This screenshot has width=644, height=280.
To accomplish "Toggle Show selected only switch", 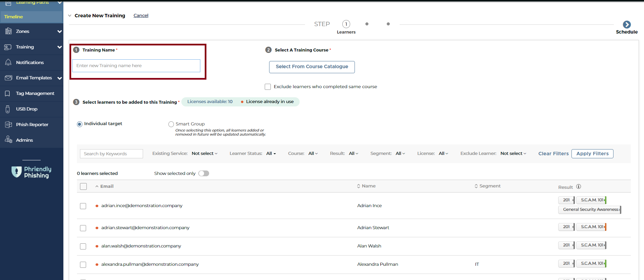I will (x=204, y=174).
